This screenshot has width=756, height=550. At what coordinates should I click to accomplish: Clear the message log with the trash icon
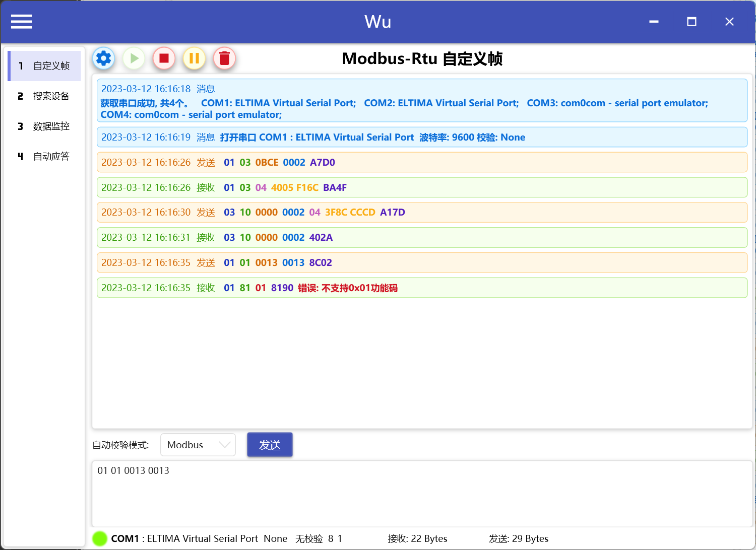coord(224,58)
